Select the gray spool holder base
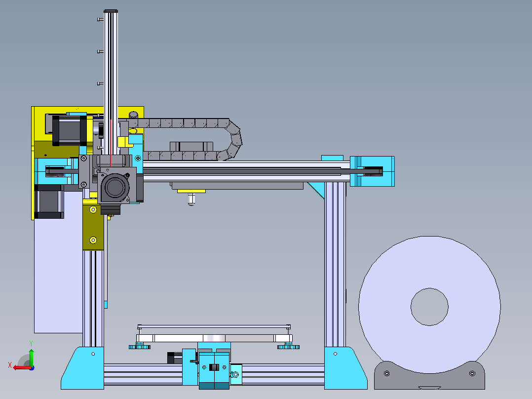 (429, 381)
